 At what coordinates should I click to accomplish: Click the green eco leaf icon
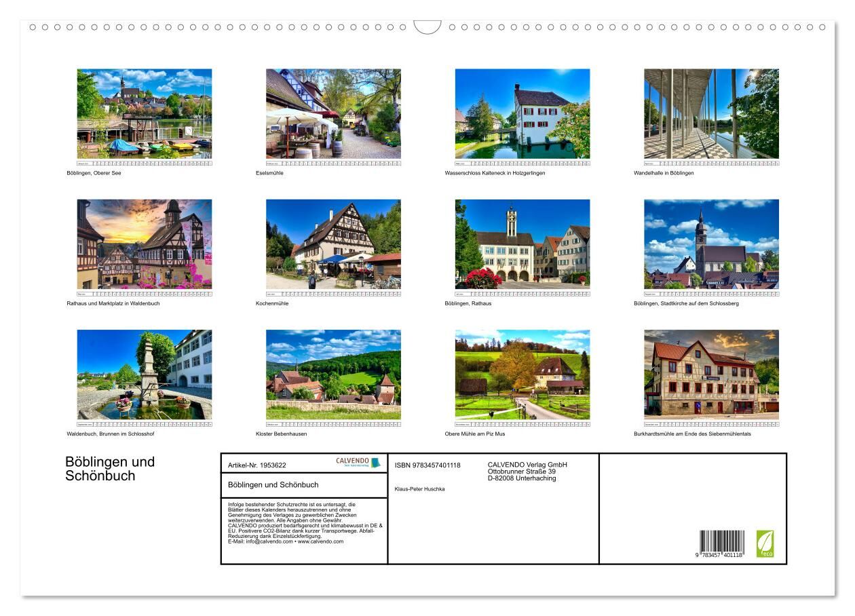(765, 543)
